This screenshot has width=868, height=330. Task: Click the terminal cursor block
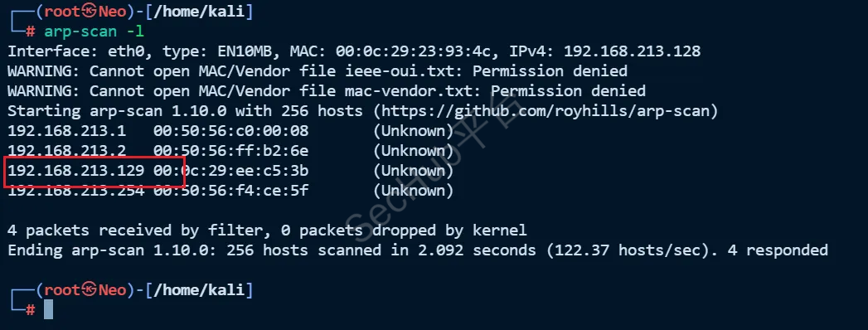click(48, 309)
